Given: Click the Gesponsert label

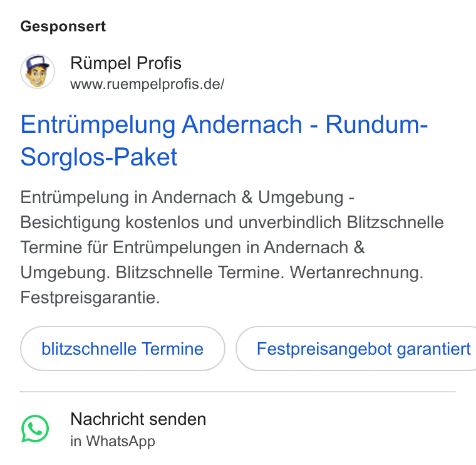Looking at the screenshot, I should [x=63, y=26].
